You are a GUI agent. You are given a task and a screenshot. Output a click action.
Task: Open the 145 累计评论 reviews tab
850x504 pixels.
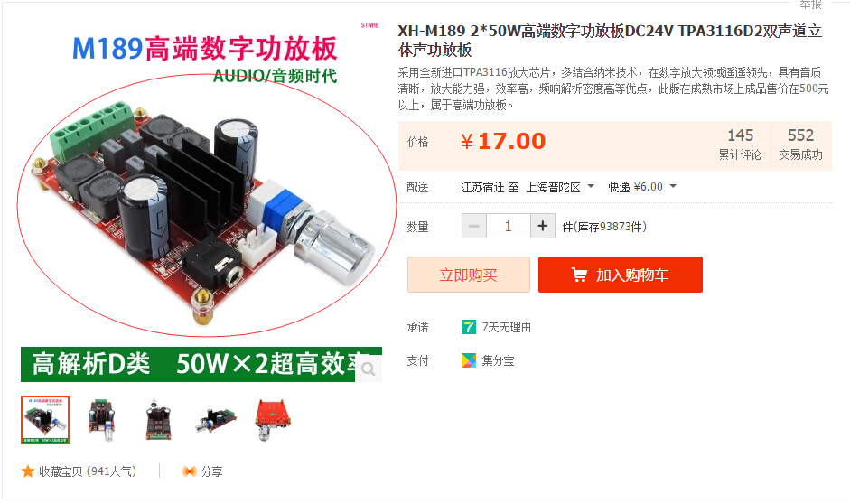coord(740,145)
